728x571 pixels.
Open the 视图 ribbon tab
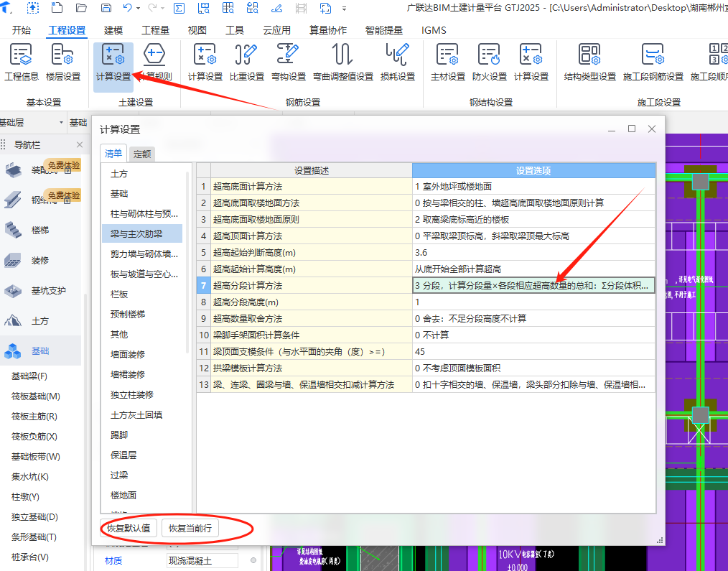(x=197, y=30)
